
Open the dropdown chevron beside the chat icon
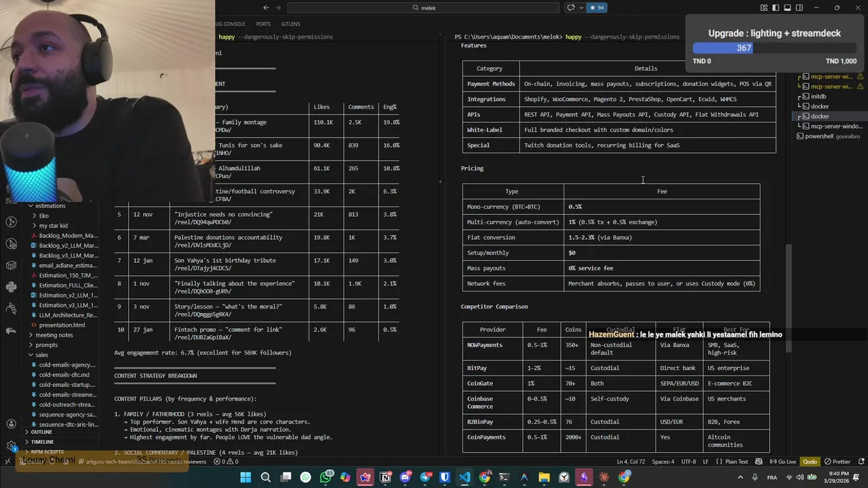[580, 7]
